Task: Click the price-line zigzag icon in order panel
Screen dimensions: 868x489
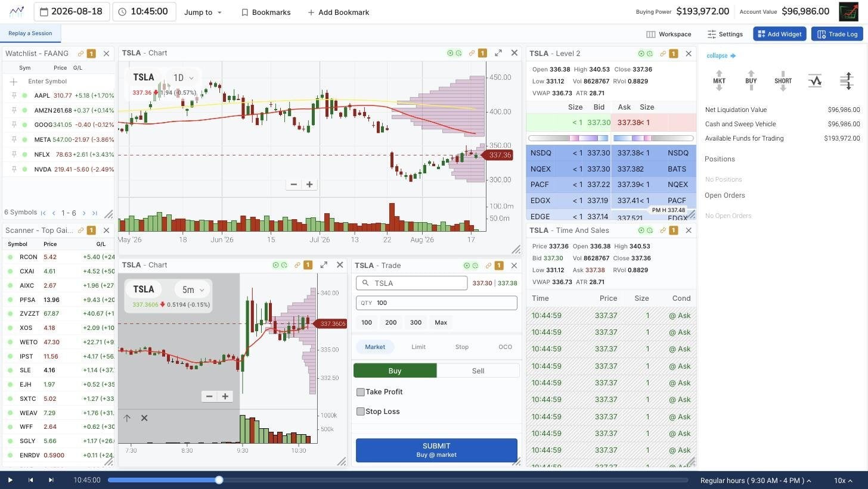Action: click(x=814, y=80)
